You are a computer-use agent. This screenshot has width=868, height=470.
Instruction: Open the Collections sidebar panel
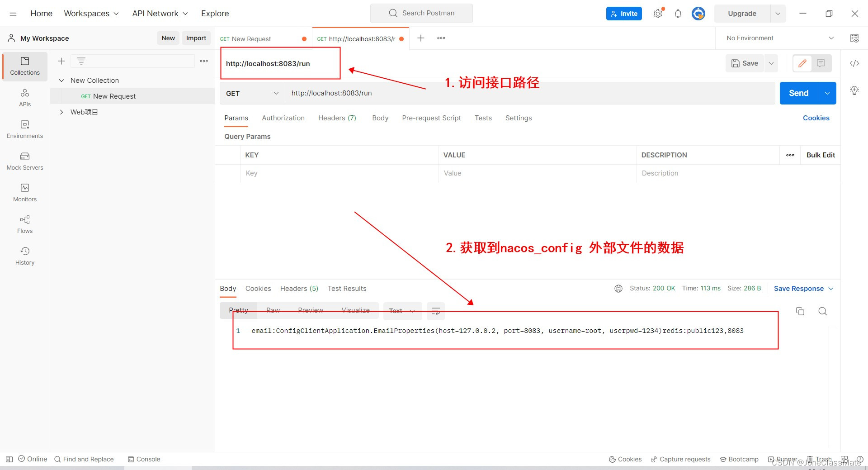click(25, 66)
